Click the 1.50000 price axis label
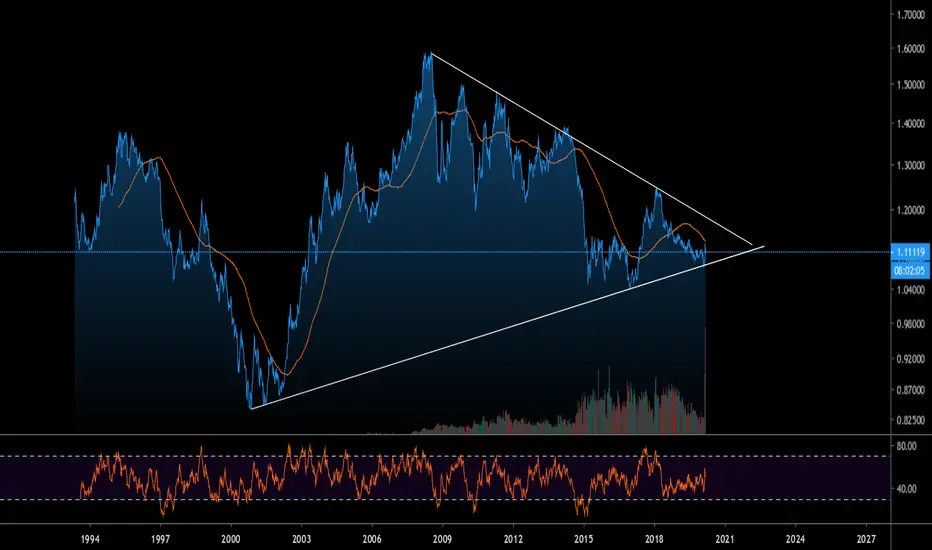 click(x=911, y=84)
